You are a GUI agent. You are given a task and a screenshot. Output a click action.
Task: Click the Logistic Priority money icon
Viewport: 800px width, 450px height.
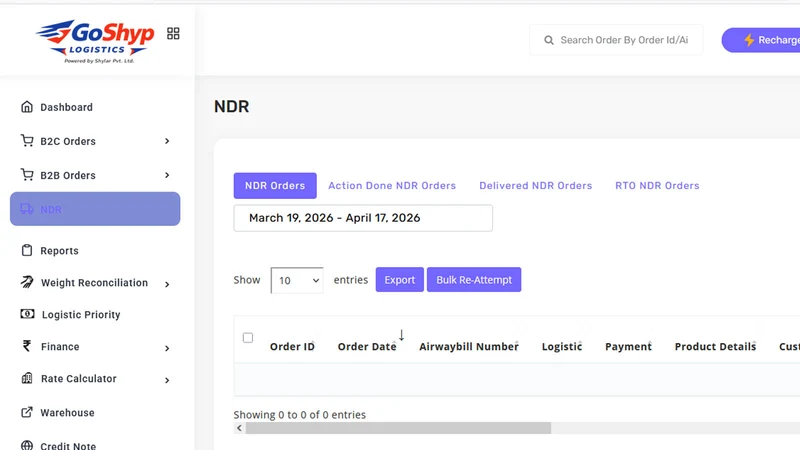click(28, 314)
